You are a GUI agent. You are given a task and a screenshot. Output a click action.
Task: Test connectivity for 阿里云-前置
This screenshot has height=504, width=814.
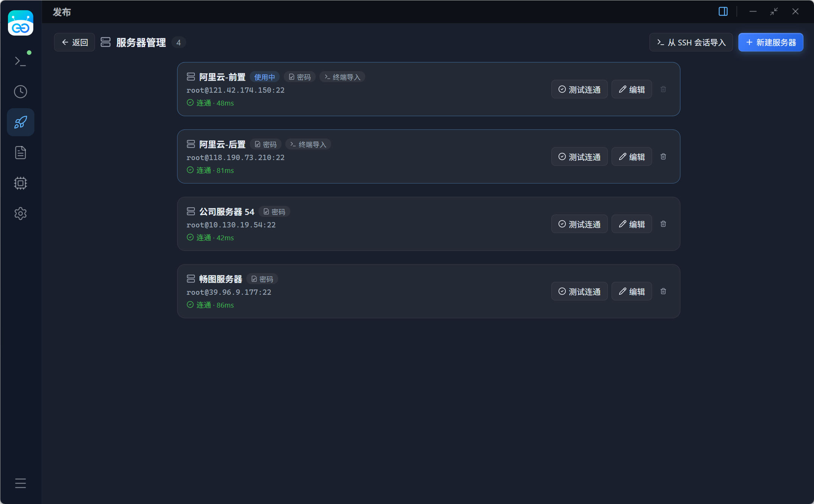[x=579, y=89]
